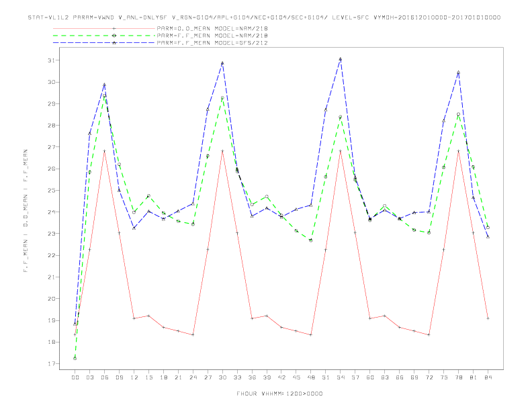Click x-axis forecast hour label 39
Viewport: 532px width, 411px height.
[x=267, y=377]
